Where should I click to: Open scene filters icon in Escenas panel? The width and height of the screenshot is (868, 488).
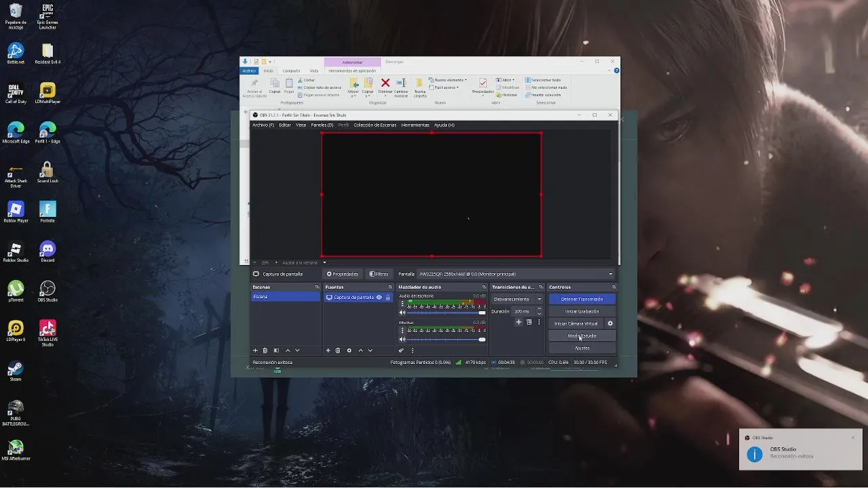(276, 350)
